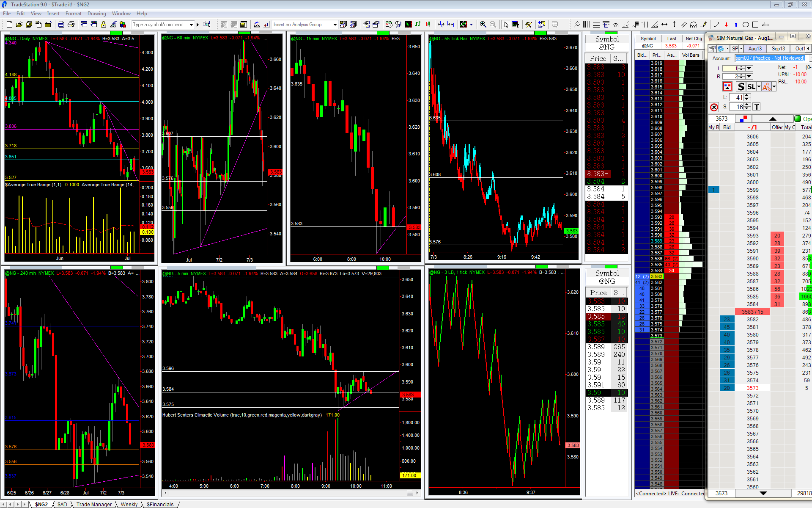Click the red-blue squares icon in Matrix

[744, 119]
